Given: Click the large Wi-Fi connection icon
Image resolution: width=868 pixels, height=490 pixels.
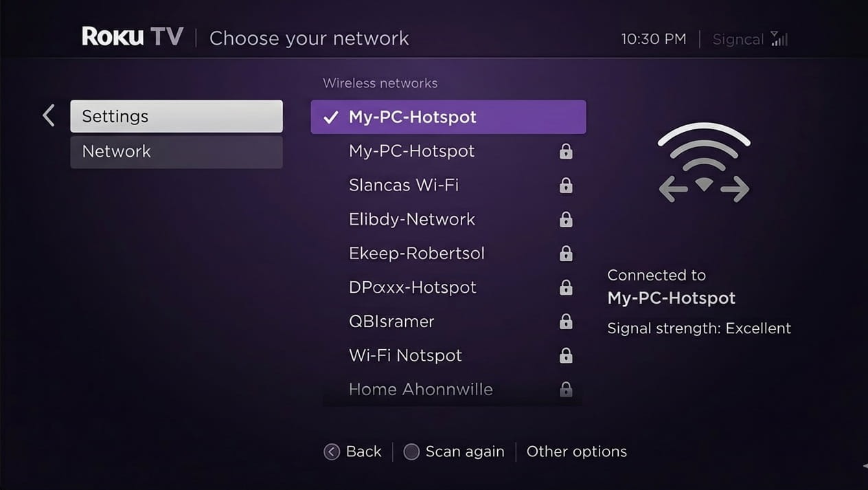Looking at the screenshot, I should tap(704, 164).
